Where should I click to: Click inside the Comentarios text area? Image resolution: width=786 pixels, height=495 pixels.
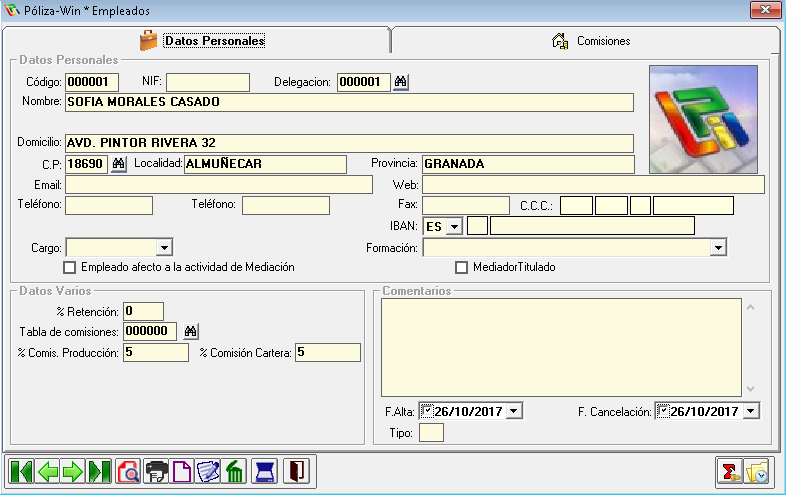tap(561, 348)
